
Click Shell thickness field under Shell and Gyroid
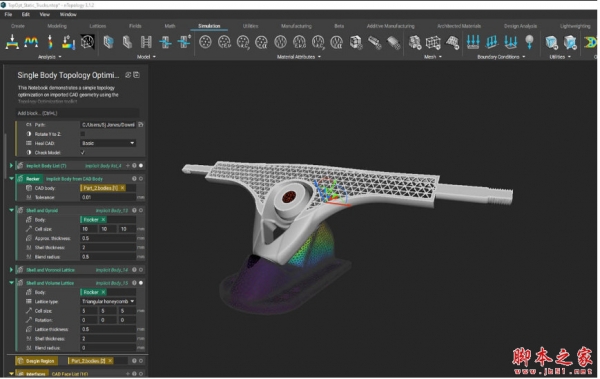(x=108, y=248)
